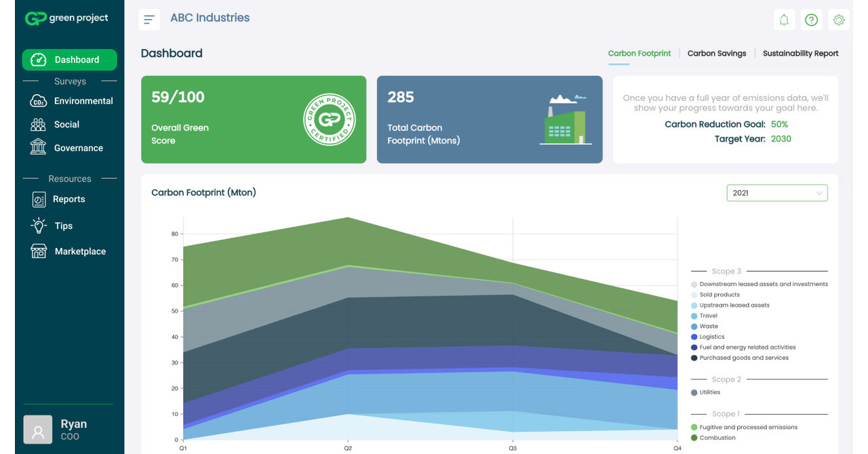
Task: Open the Marketplace storefront icon
Action: pos(38,251)
